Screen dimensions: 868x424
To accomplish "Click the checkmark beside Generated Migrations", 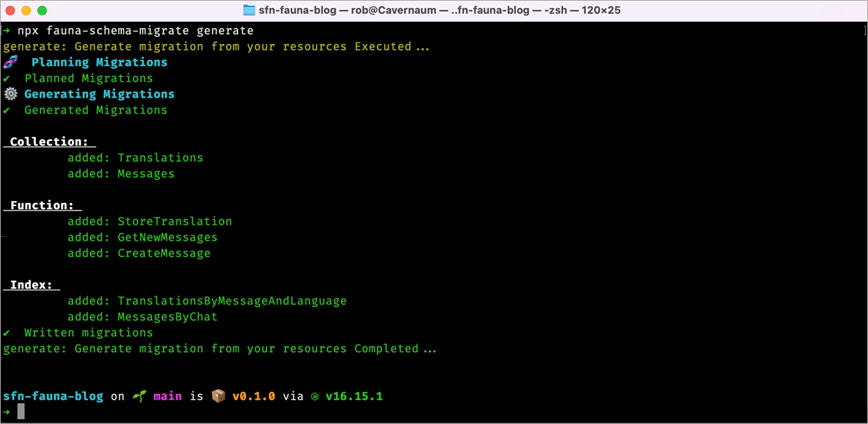I will tap(7, 110).
